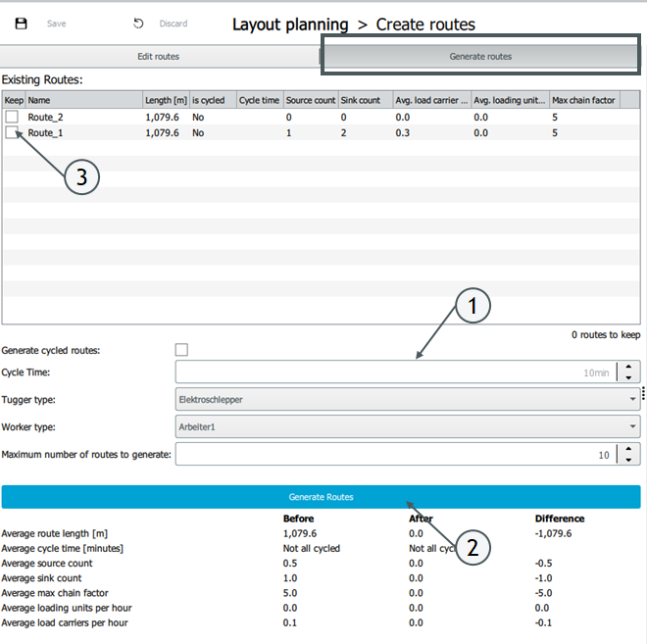
Task: Click the Maximum number of routes field
Action: pos(396,454)
